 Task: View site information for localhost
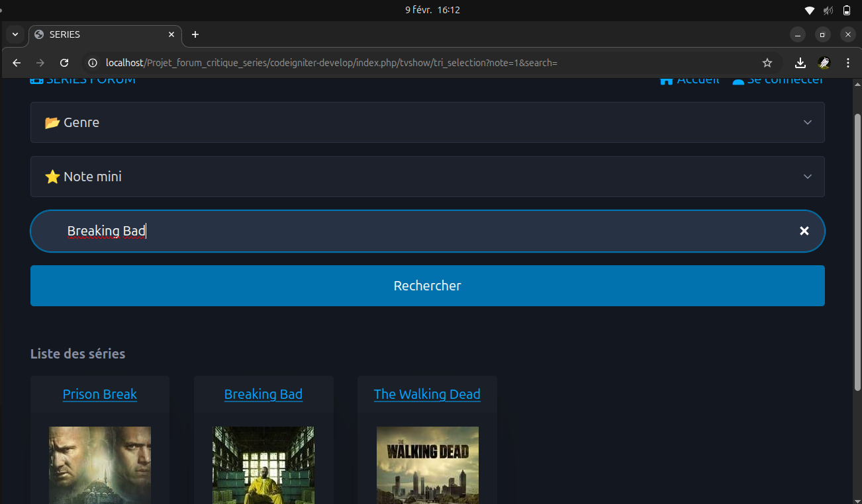pos(93,63)
